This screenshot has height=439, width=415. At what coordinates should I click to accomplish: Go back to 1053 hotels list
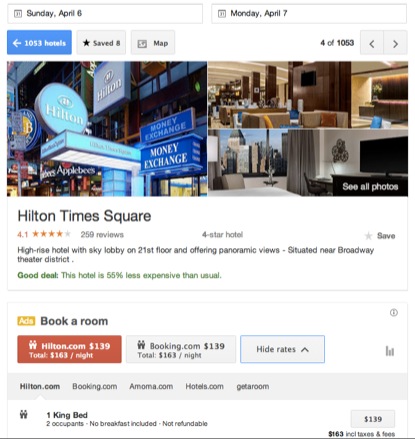pyautogui.click(x=39, y=43)
